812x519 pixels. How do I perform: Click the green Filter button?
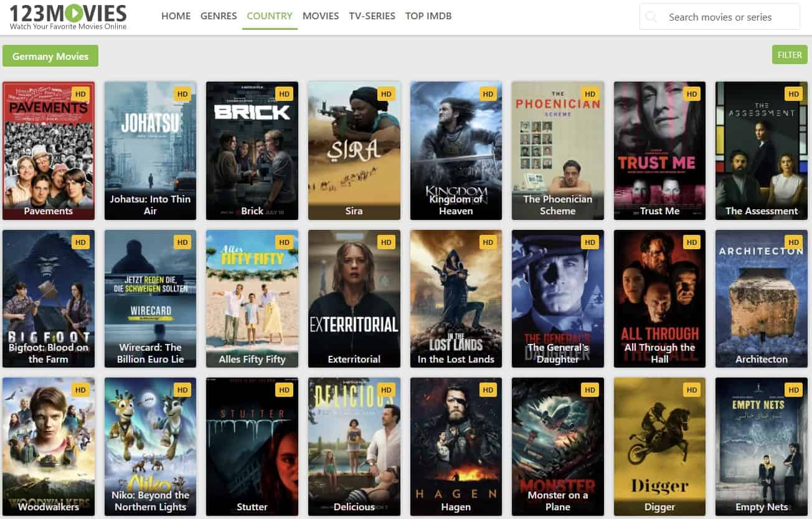coord(790,55)
